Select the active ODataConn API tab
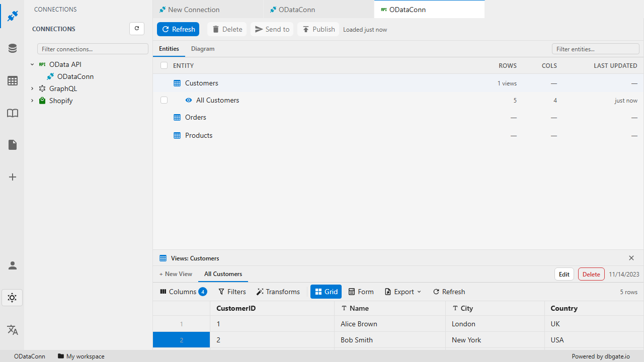This screenshot has width=644, height=362. (429, 10)
